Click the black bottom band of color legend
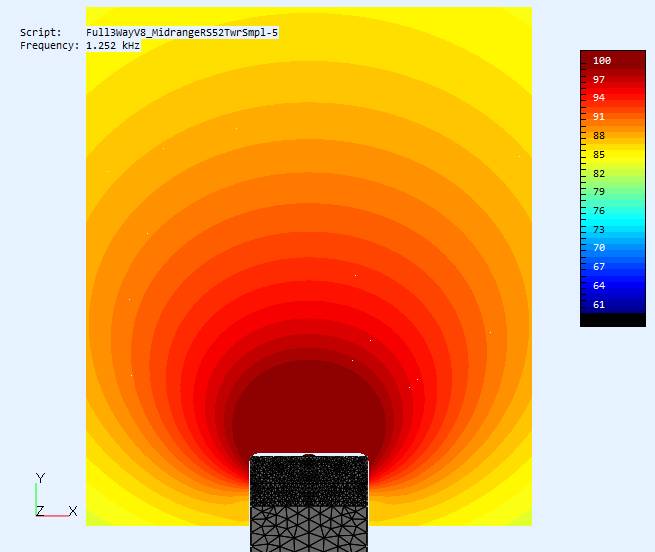The width and height of the screenshot is (655, 552). pos(613,320)
